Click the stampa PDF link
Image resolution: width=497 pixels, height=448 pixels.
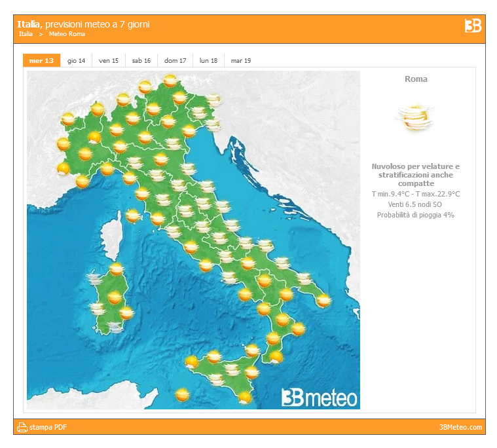tap(48, 427)
